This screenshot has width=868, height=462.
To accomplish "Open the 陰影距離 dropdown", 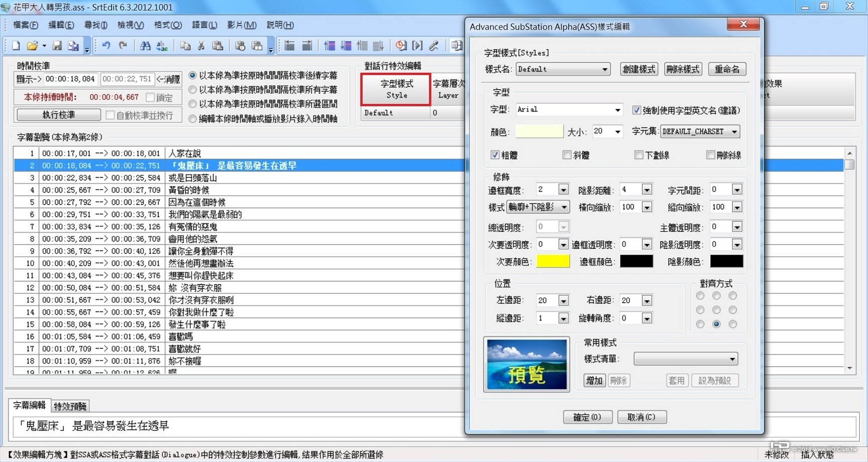I will pos(647,190).
